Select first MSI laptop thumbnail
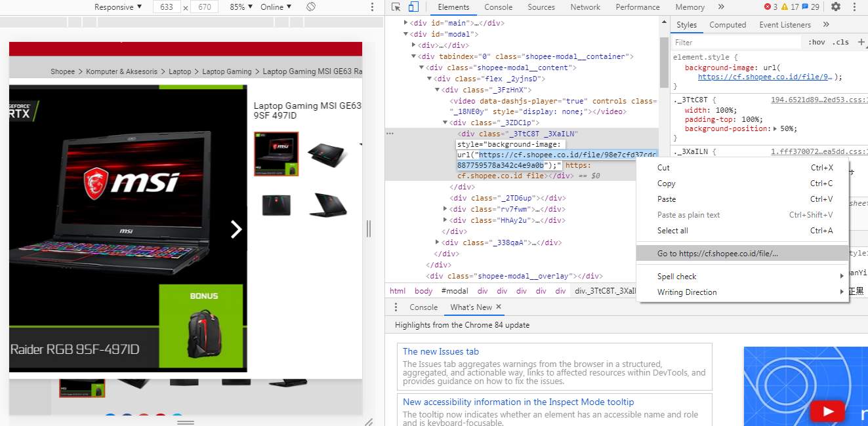The height and width of the screenshot is (426, 868). (276, 154)
